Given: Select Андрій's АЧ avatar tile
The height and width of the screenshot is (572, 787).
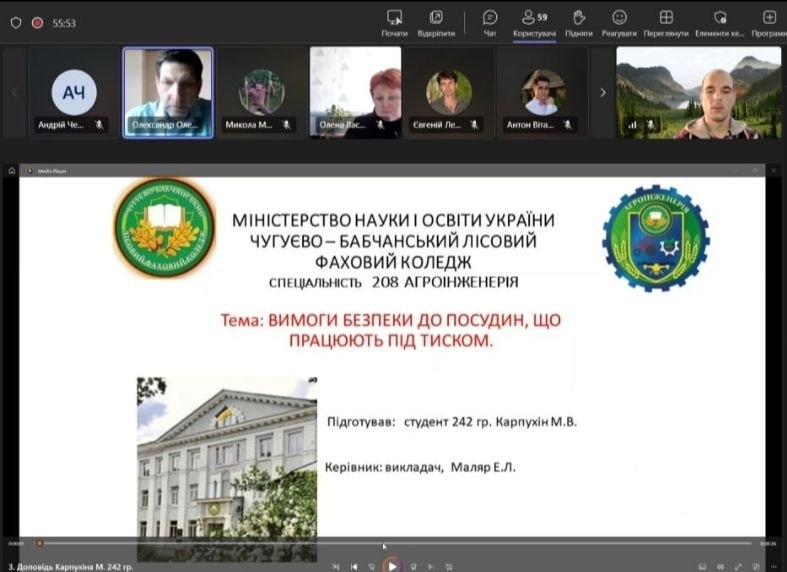Looking at the screenshot, I should pyautogui.click(x=74, y=92).
